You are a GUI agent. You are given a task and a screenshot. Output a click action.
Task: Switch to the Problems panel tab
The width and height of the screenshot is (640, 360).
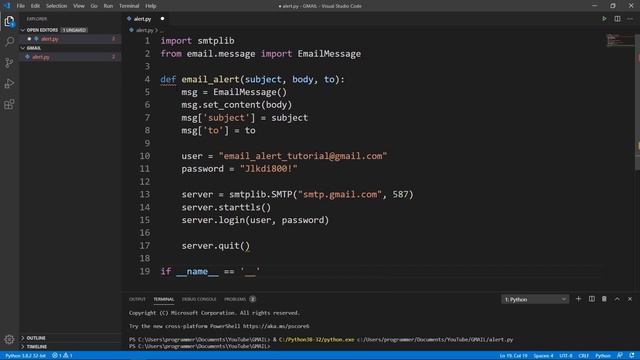pos(240,299)
